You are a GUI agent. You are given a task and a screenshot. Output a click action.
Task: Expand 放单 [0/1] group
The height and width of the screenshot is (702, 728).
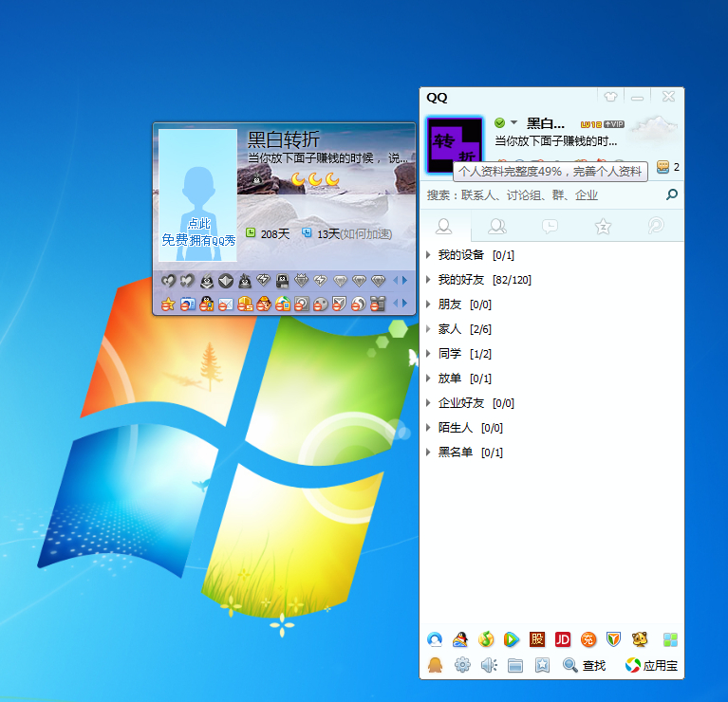coord(551,379)
